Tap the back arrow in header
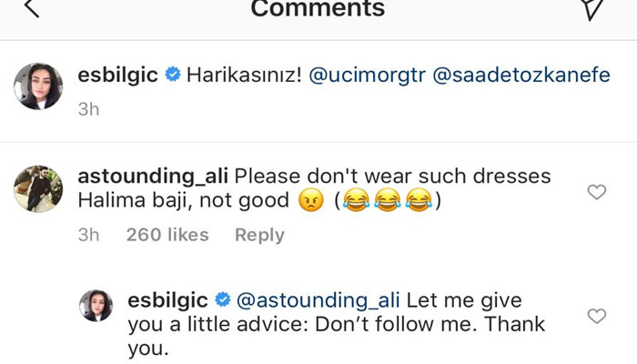 tap(29, 7)
